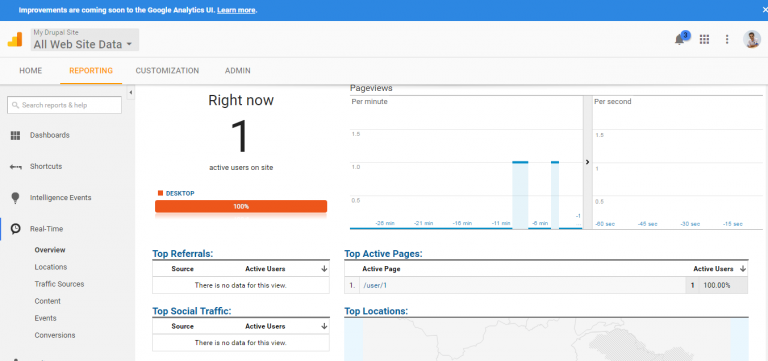Image resolution: width=768 pixels, height=361 pixels.
Task: Open the notifications bell icon
Action: (679, 40)
